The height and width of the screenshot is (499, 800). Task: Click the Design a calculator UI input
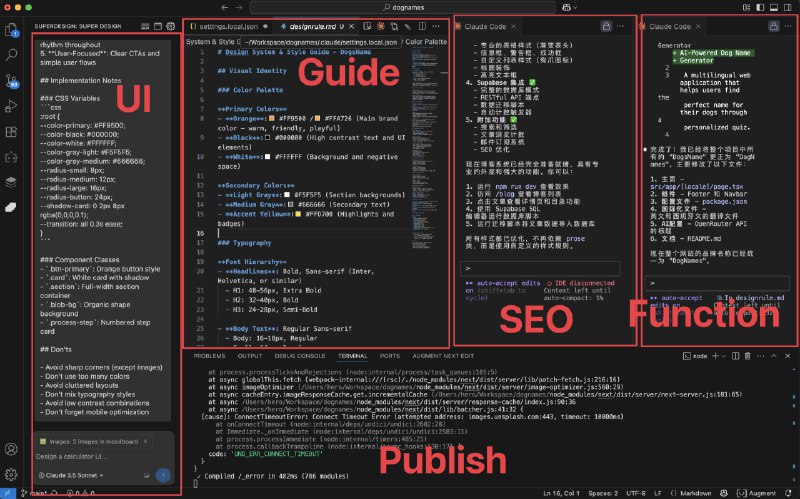[x=102, y=457]
